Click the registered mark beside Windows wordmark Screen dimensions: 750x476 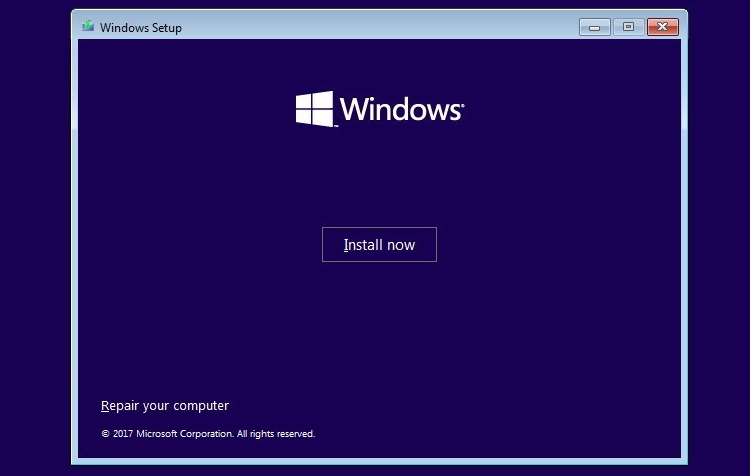(461, 102)
